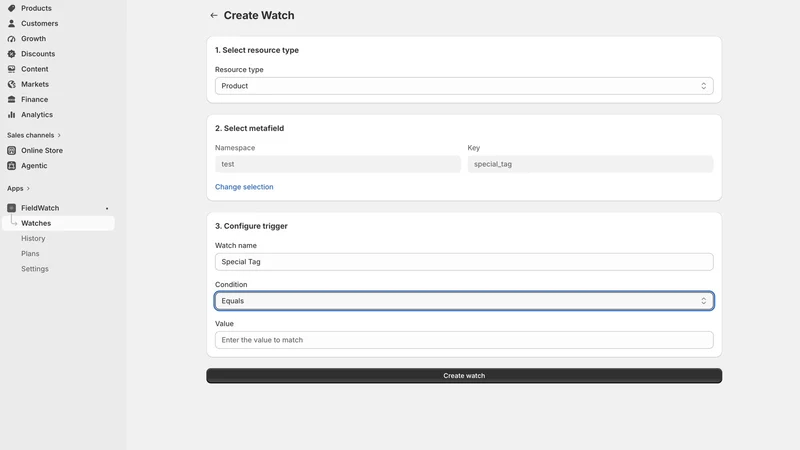Image resolution: width=800 pixels, height=450 pixels.
Task: Open the Finance section
Action: coord(34,99)
